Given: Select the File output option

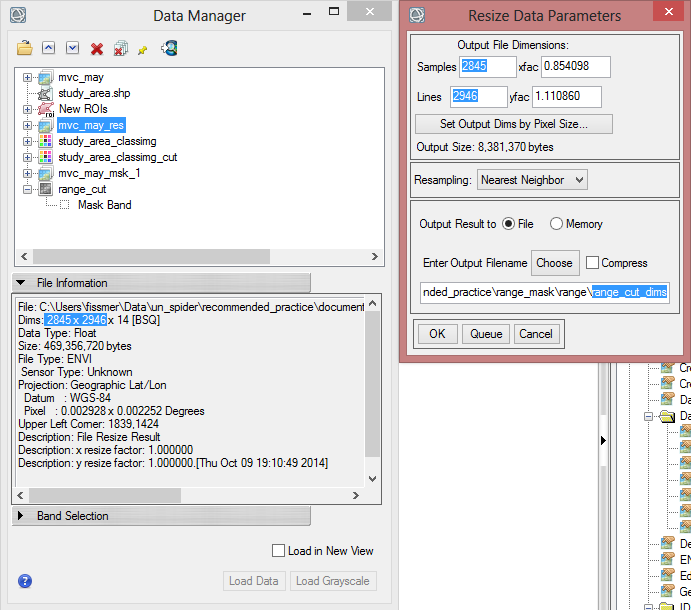Looking at the screenshot, I should (509, 224).
